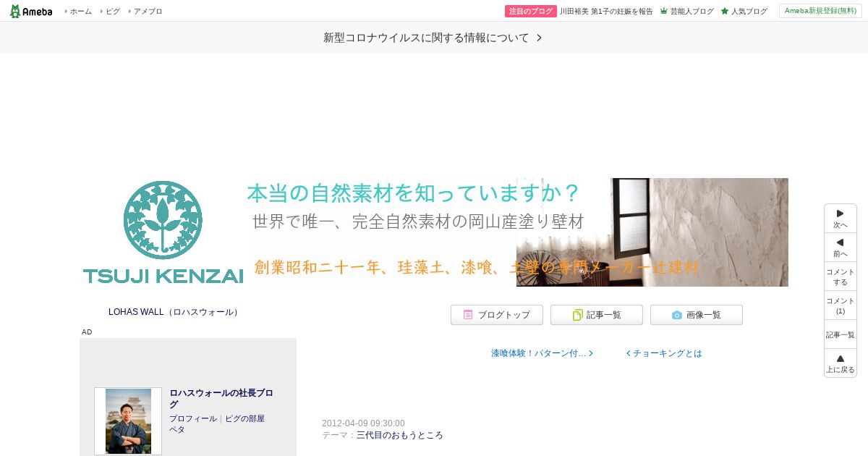This screenshot has width=868, height=456.
Task: Click the plaster wall banner photo
Action: tap(652, 232)
